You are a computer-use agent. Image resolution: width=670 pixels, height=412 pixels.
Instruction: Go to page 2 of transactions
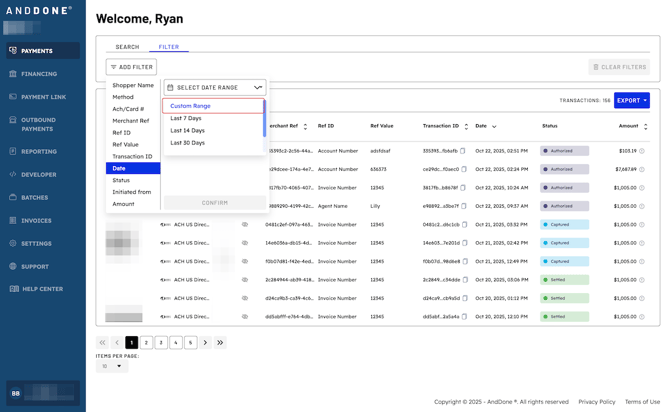pyautogui.click(x=146, y=343)
